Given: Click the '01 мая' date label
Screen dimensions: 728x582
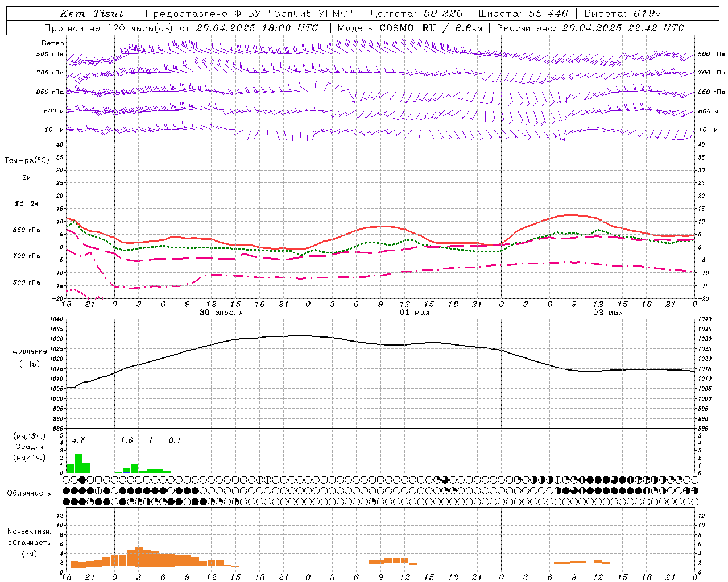Looking at the screenshot, I should pyautogui.click(x=414, y=313).
